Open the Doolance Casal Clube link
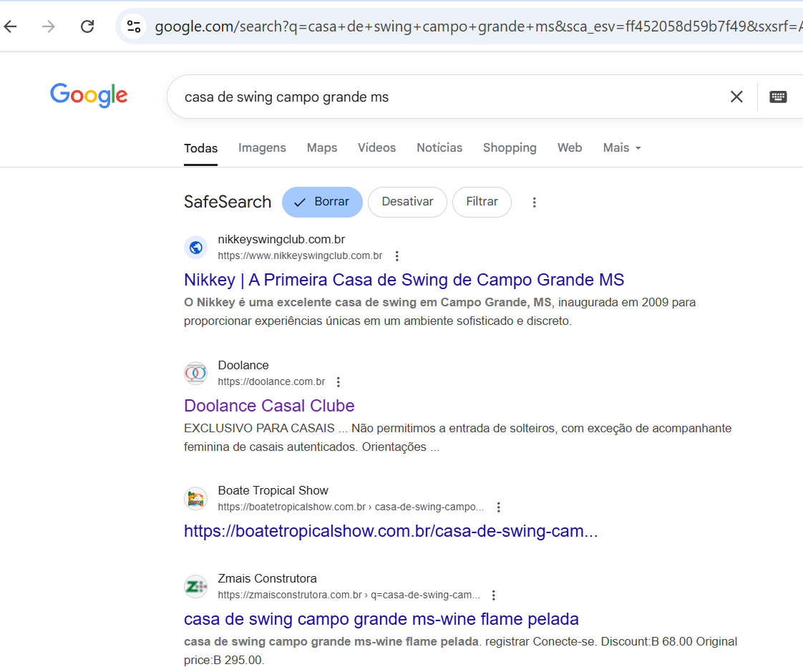 click(x=269, y=406)
